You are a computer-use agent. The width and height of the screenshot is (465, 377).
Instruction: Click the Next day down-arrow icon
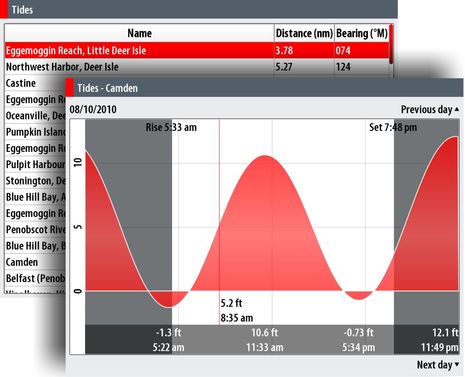[457, 364]
